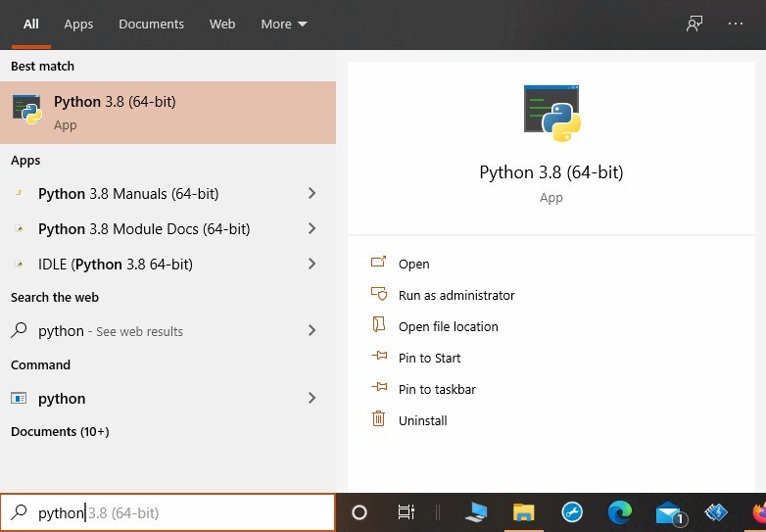Open Cortana circle on taskbar
This screenshot has height=532, width=766.
359,512
